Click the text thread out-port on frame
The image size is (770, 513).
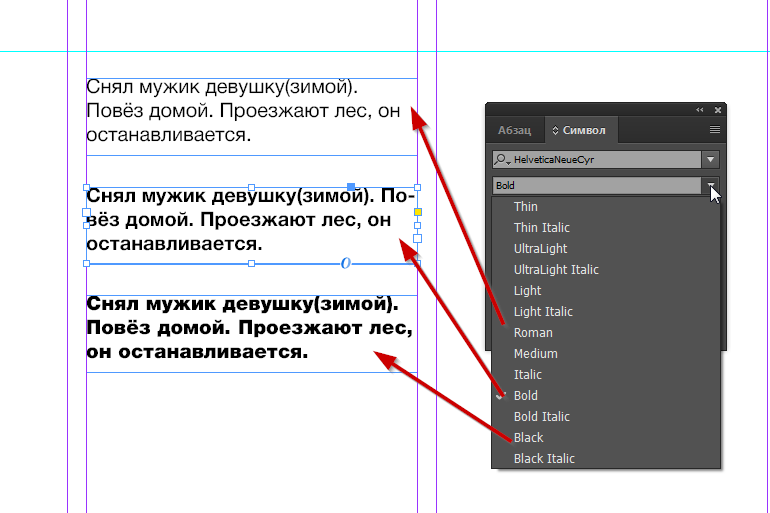coord(346,263)
